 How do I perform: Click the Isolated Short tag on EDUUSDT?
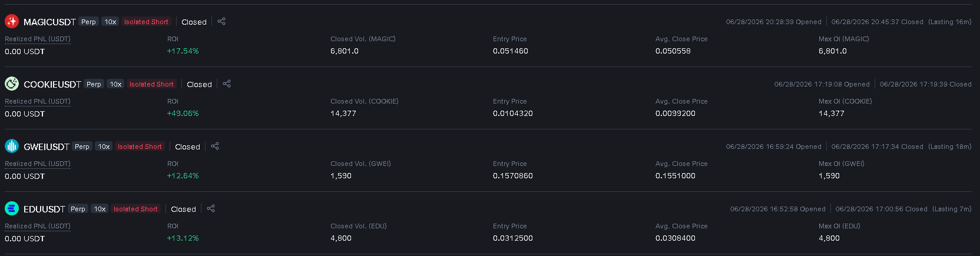[135, 209]
